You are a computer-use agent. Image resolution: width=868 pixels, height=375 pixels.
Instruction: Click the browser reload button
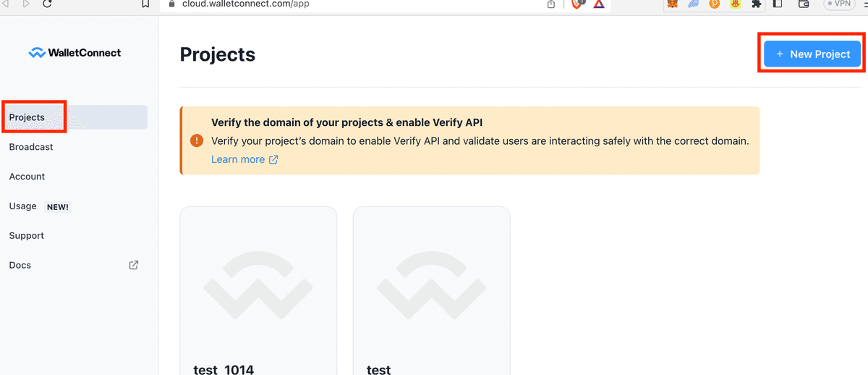(47, 4)
